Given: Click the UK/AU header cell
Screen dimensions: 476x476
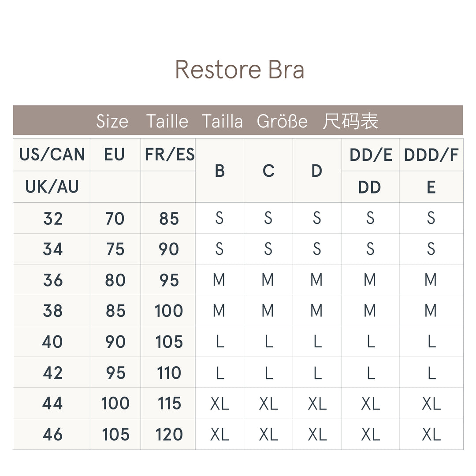Looking at the screenshot, I should click(52, 187).
